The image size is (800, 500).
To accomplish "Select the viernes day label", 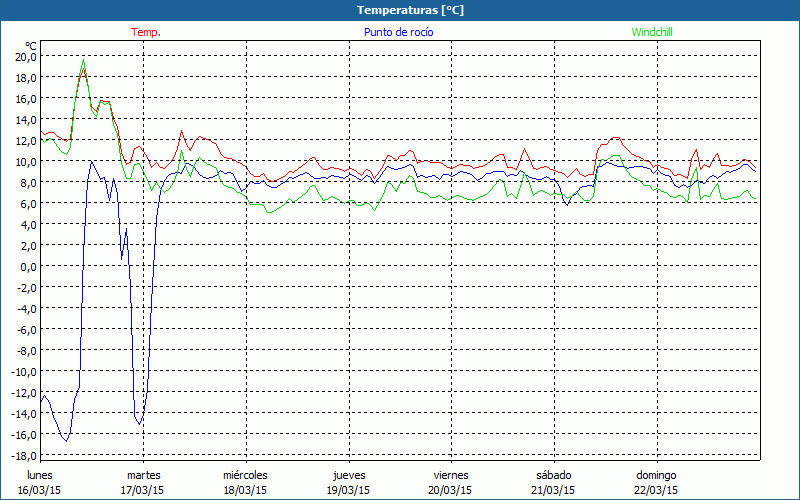I will click(x=451, y=475).
